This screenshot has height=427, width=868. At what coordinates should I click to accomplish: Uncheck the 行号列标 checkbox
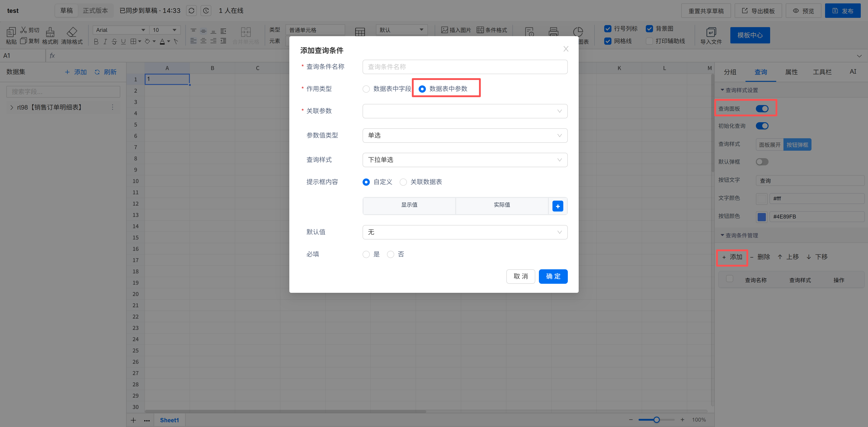608,29
